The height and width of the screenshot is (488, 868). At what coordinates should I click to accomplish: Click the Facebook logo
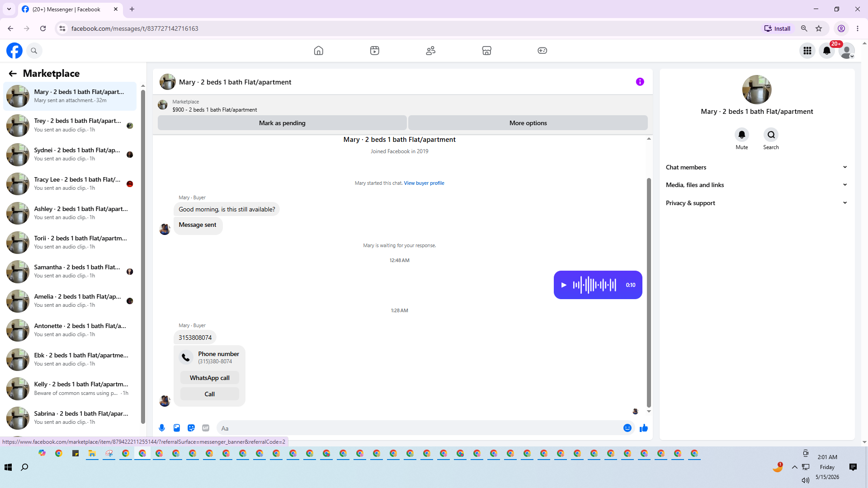coord(14,51)
